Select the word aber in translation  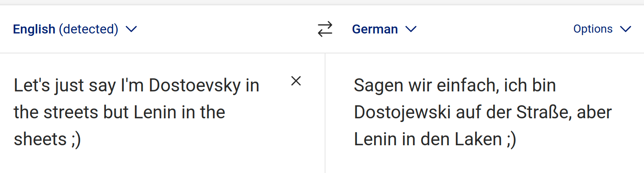[x=594, y=113]
